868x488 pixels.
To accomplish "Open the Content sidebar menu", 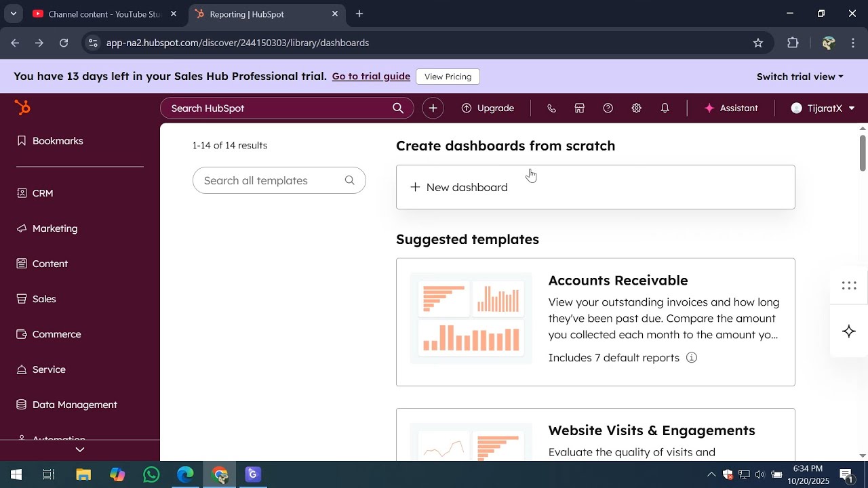I will coord(43,264).
